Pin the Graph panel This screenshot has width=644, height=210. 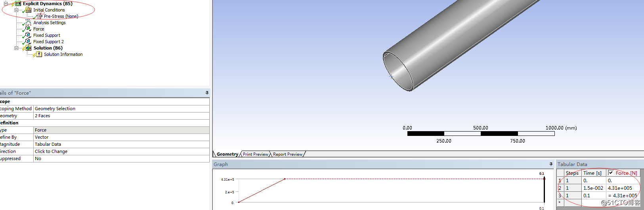tap(551, 164)
